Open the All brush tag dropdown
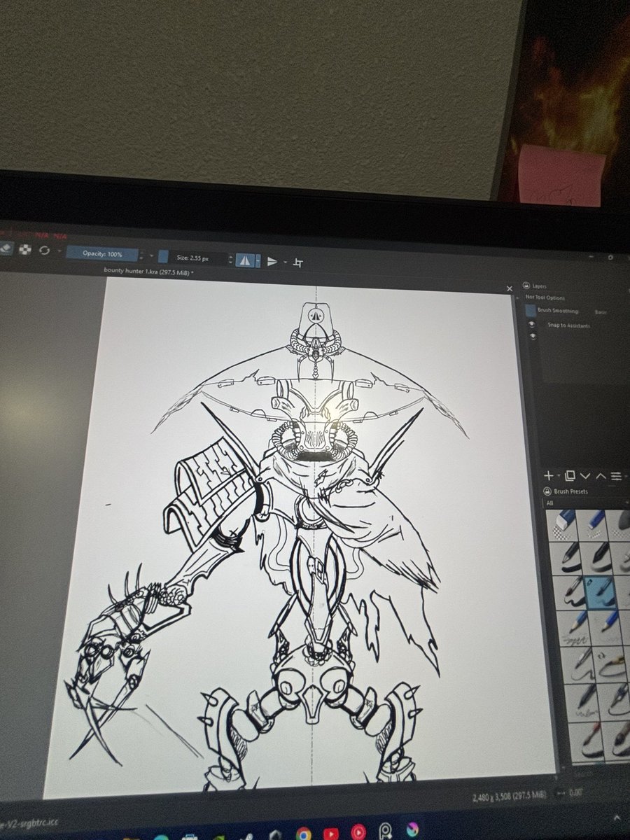The image size is (630, 840). pos(588,503)
